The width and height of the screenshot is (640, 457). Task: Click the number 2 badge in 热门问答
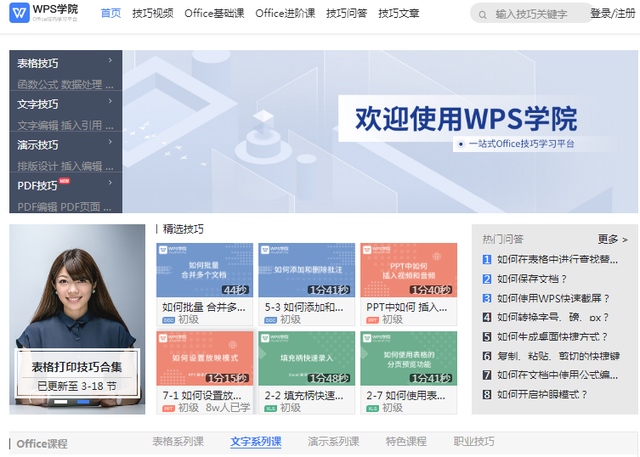click(x=487, y=279)
